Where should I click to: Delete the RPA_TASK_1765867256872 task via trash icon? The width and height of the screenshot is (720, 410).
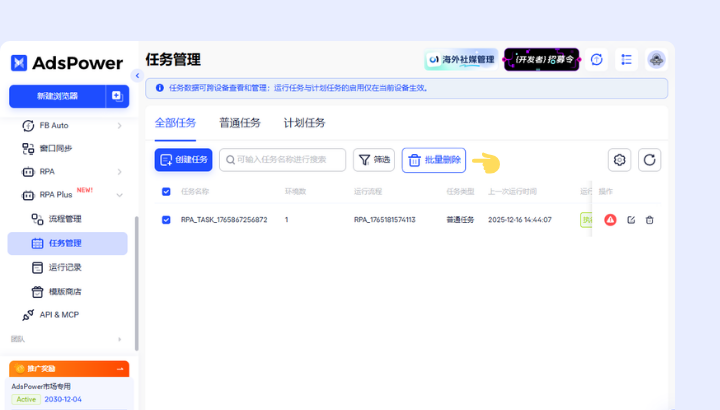649,220
